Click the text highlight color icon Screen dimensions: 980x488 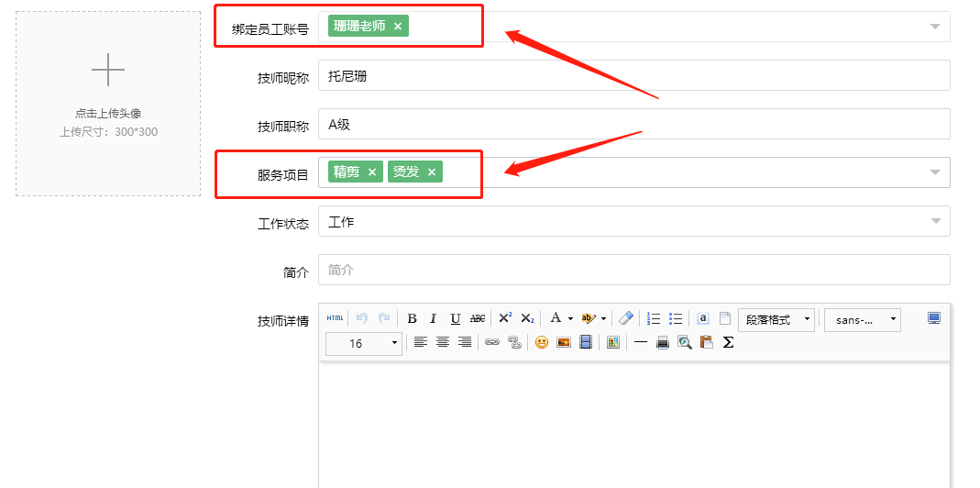(589, 318)
